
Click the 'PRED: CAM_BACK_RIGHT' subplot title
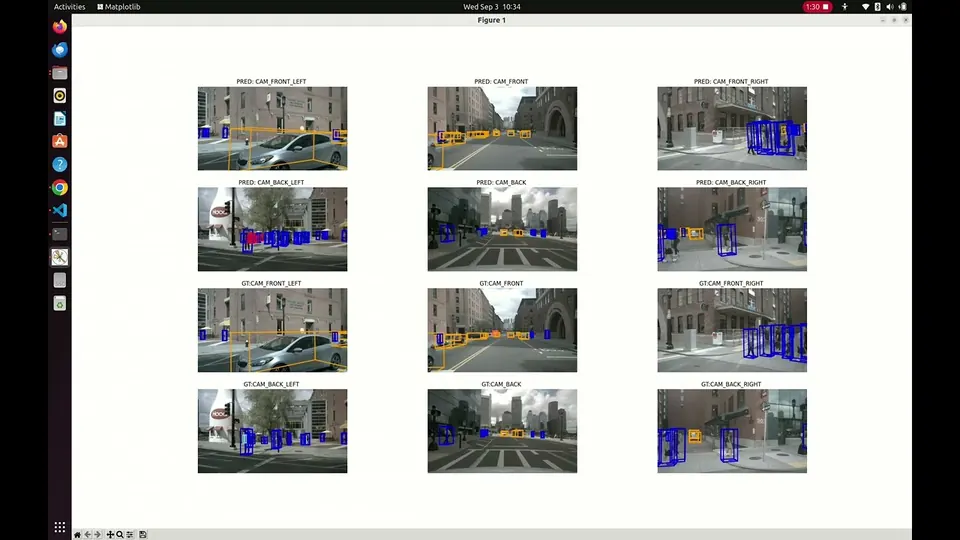coord(731,182)
